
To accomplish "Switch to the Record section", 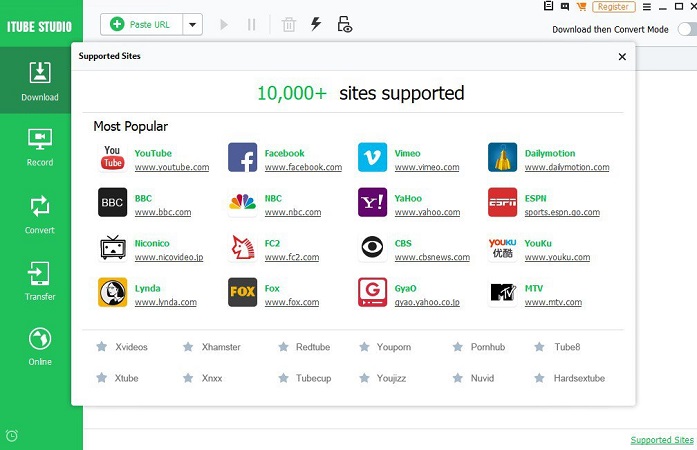I will click(40, 148).
